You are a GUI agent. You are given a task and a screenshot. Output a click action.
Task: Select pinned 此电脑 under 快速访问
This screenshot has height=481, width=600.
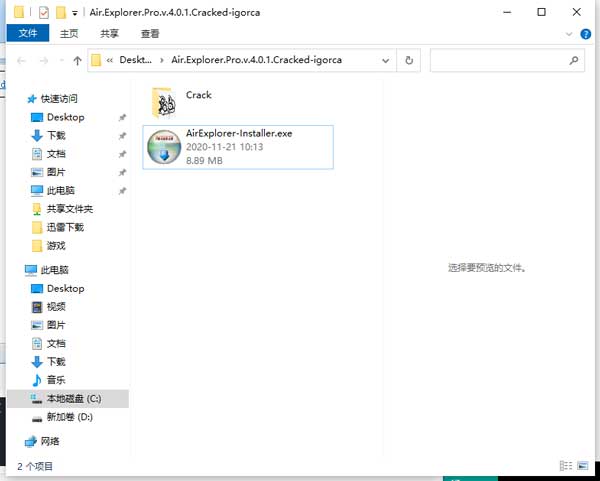click(60, 191)
